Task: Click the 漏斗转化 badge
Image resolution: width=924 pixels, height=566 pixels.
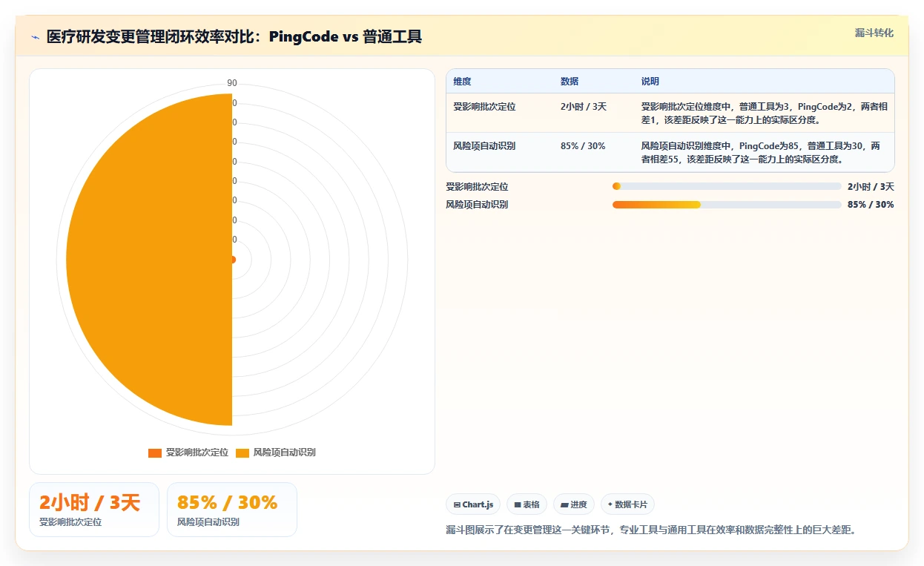Action: pyautogui.click(x=874, y=33)
